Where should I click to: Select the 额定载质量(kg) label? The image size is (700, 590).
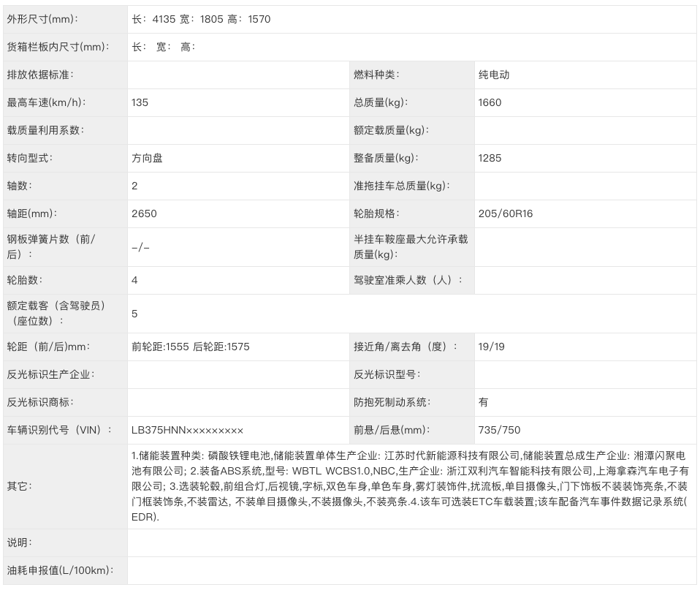391,130
